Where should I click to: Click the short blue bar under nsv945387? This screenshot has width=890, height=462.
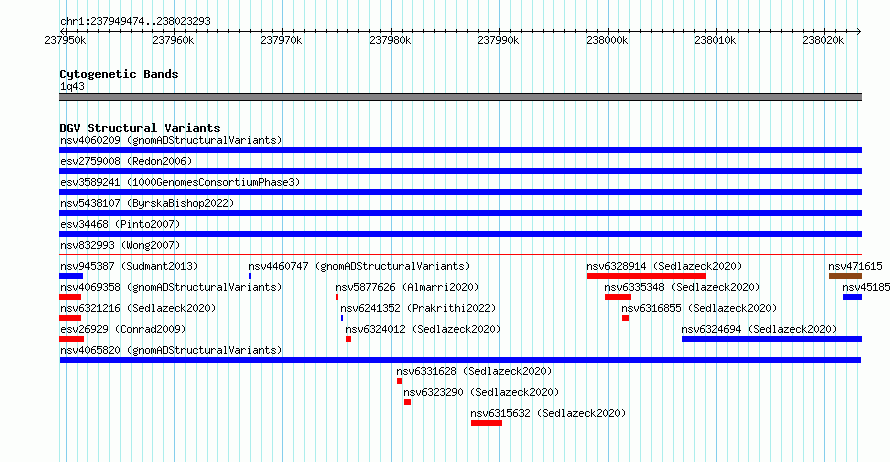click(x=71, y=276)
